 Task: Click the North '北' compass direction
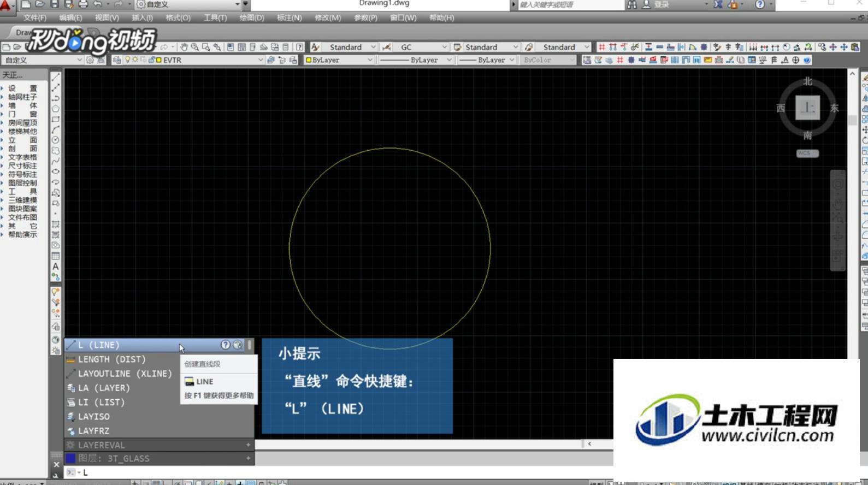click(x=807, y=81)
